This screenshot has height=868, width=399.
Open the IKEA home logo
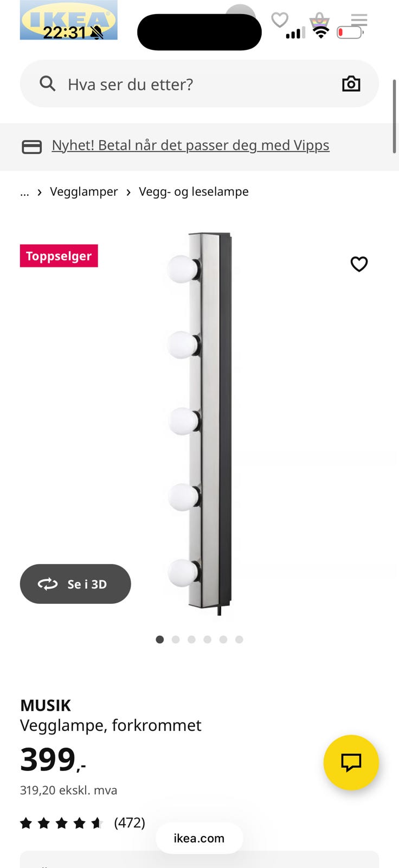point(68,20)
